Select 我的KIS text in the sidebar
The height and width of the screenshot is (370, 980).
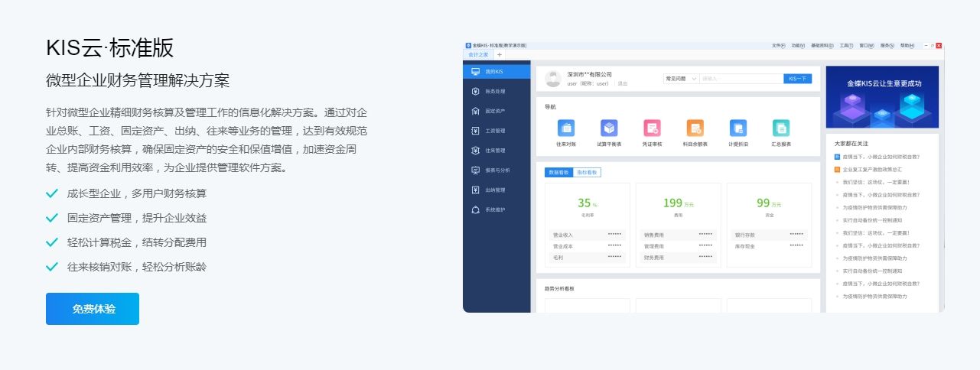494,72
